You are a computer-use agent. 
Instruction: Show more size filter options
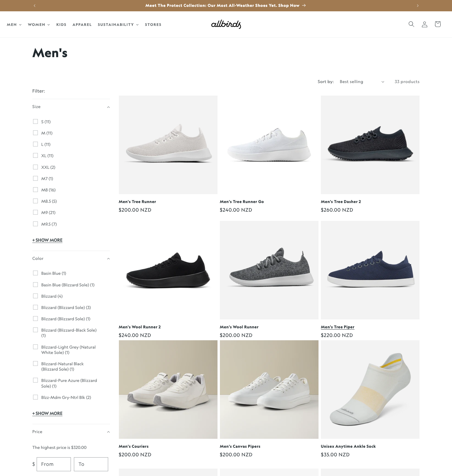(x=47, y=240)
